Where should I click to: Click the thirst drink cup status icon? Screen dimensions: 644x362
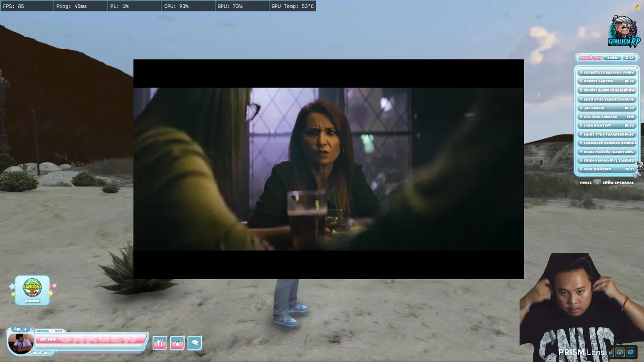coord(177,343)
